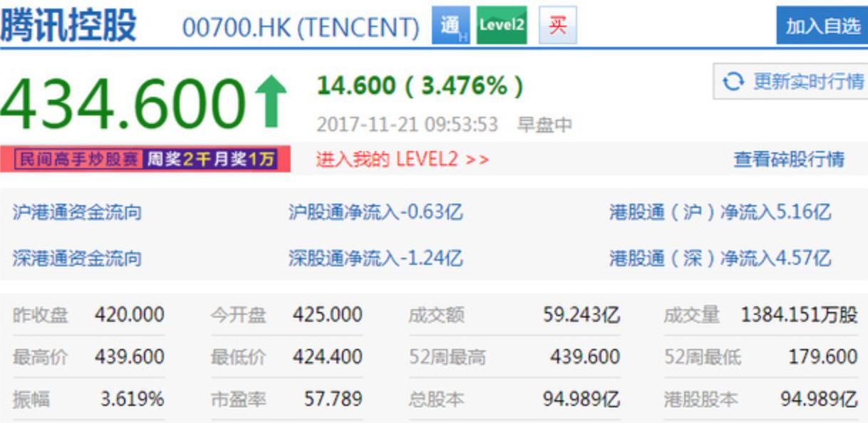Image resolution: width=868 pixels, height=423 pixels.
Task: Click the 昨收盘 label
Action: [41, 315]
